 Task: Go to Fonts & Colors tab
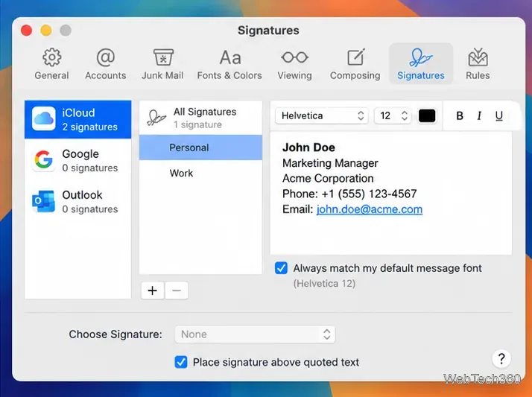[x=229, y=64]
